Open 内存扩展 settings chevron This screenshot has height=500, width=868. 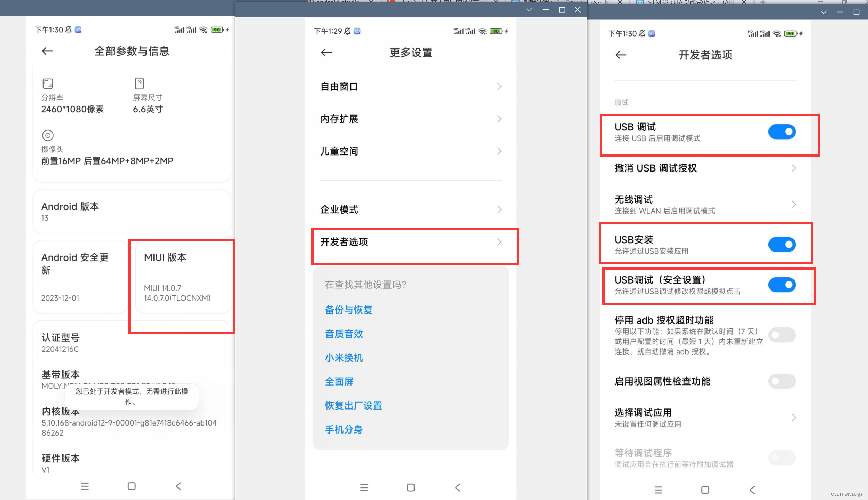[x=499, y=119]
